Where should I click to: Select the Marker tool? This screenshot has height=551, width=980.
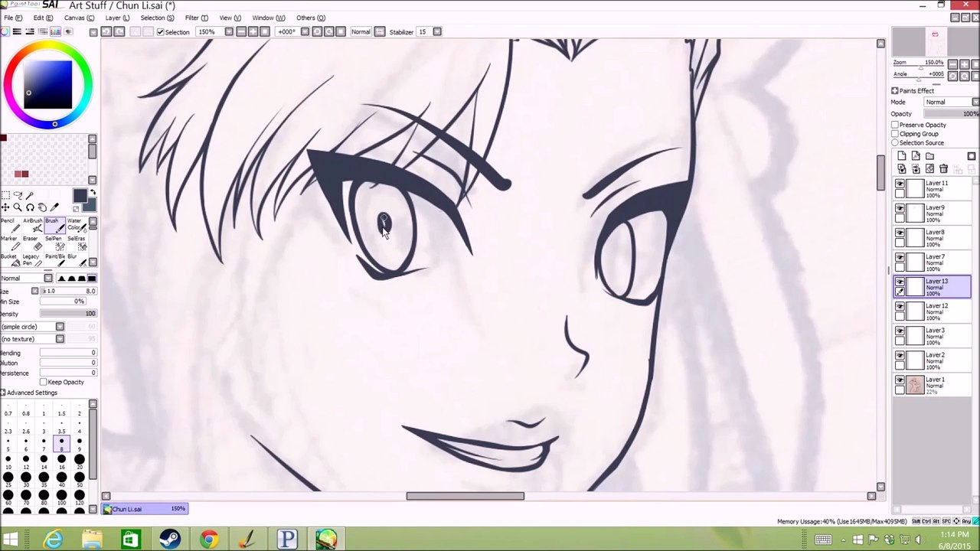point(11,243)
